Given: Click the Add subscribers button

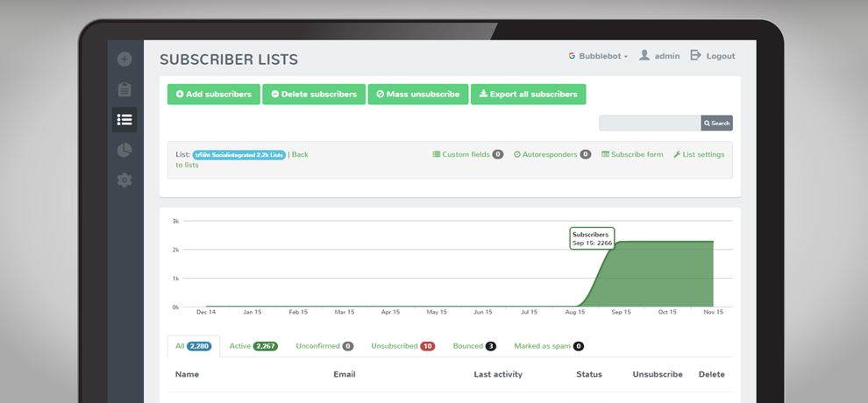Looking at the screenshot, I should coord(214,94).
